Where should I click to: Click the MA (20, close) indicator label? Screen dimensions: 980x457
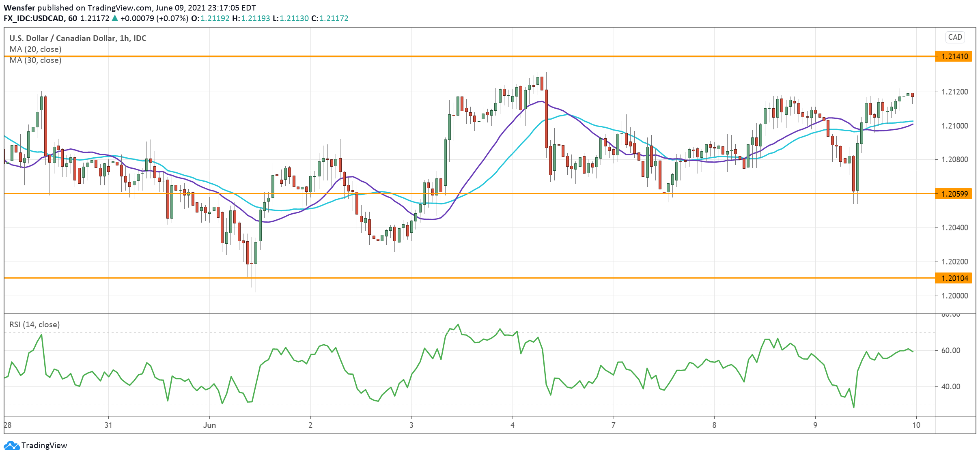(x=35, y=49)
